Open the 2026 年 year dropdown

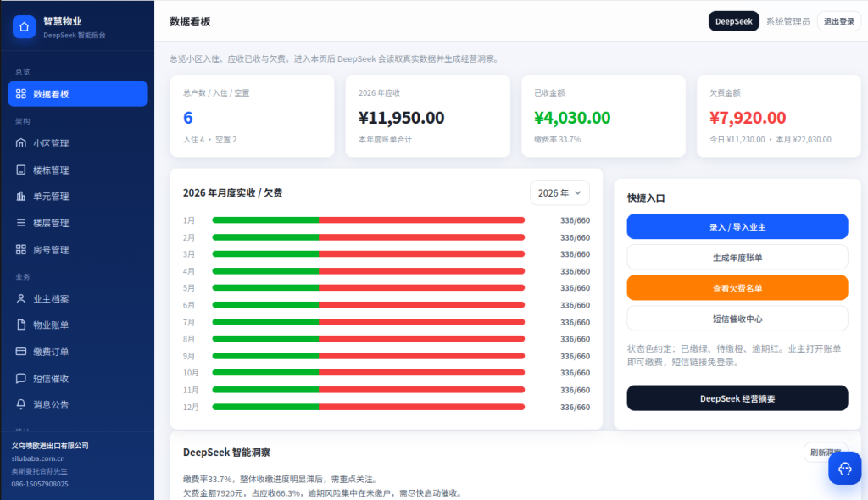pos(559,192)
